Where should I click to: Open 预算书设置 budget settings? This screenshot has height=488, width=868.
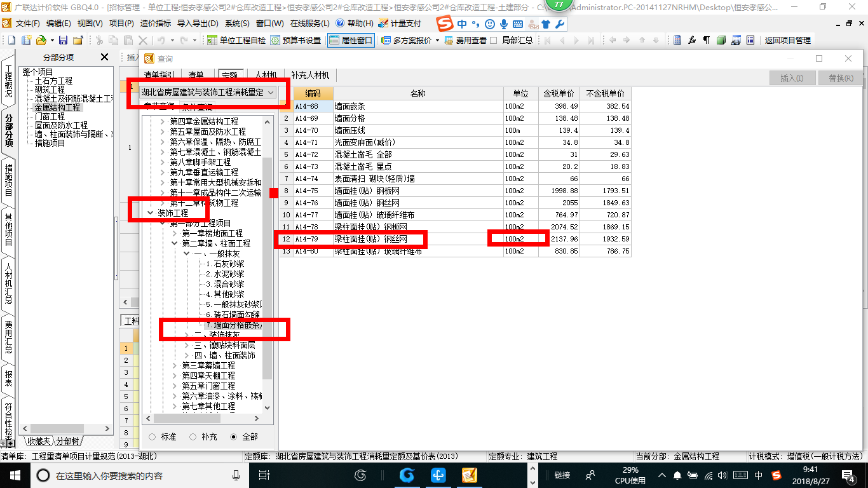click(296, 40)
